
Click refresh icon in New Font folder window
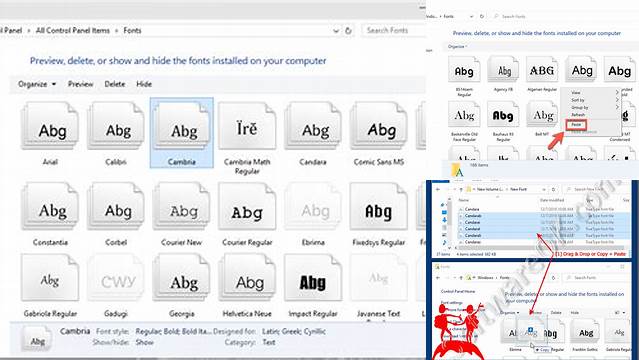tap(553, 189)
